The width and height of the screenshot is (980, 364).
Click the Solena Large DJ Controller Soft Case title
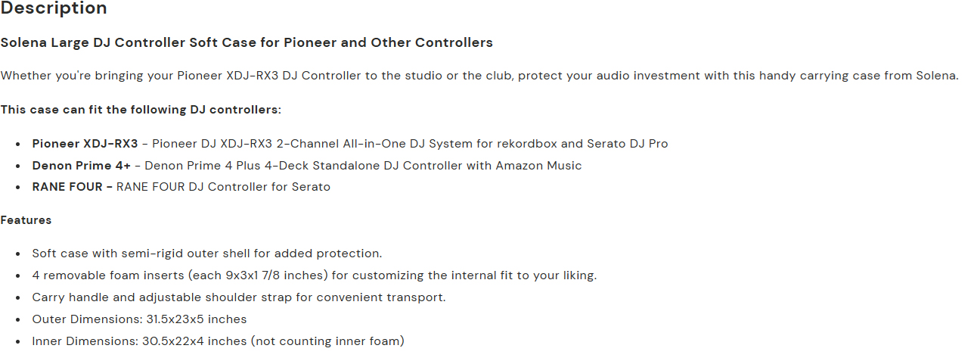point(247,42)
